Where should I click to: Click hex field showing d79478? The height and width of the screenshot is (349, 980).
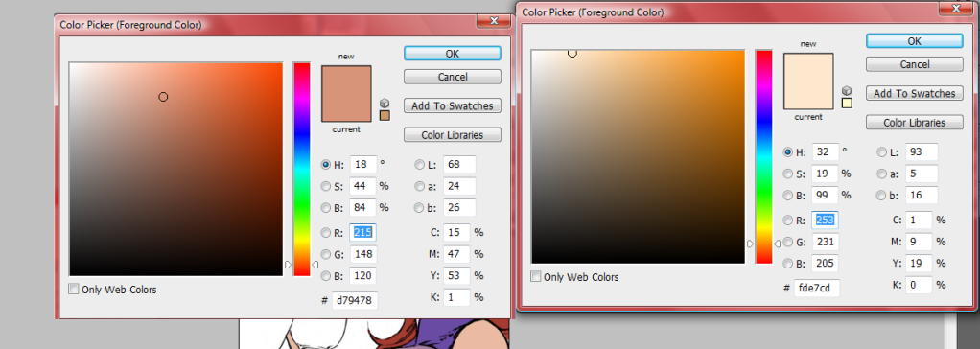pyautogui.click(x=355, y=300)
